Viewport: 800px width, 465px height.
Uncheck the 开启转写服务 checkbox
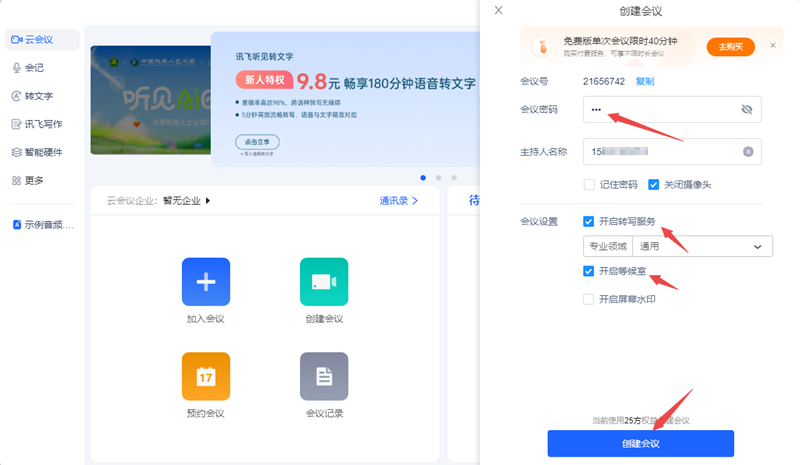[x=588, y=222]
